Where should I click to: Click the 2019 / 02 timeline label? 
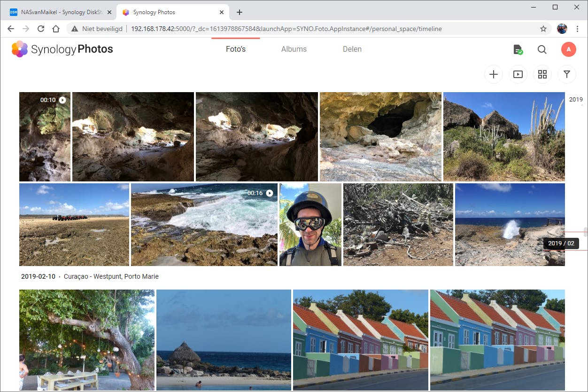(x=561, y=243)
